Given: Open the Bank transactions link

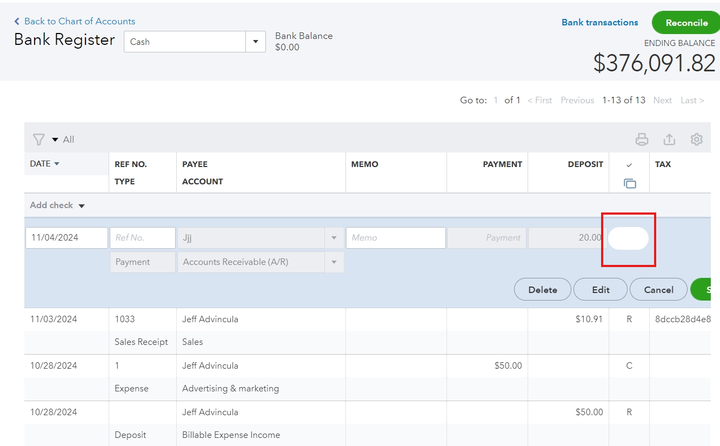Looking at the screenshot, I should 600,22.
